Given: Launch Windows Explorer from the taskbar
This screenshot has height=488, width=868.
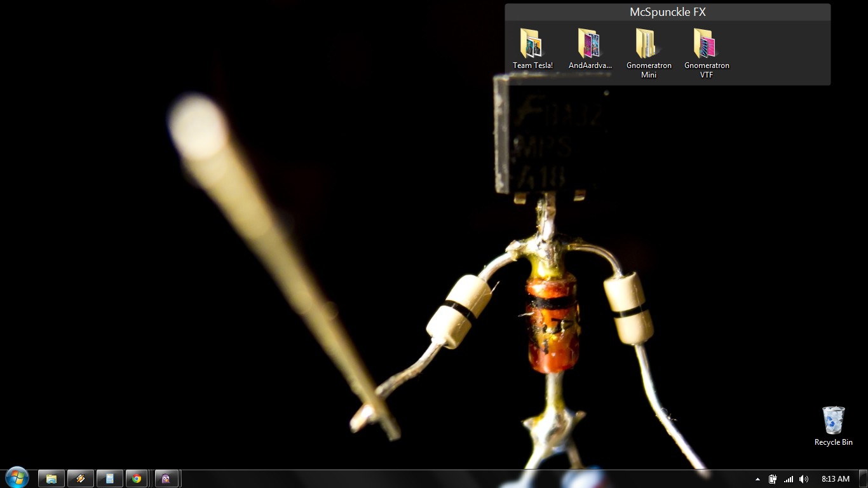Looking at the screenshot, I should tap(51, 478).
